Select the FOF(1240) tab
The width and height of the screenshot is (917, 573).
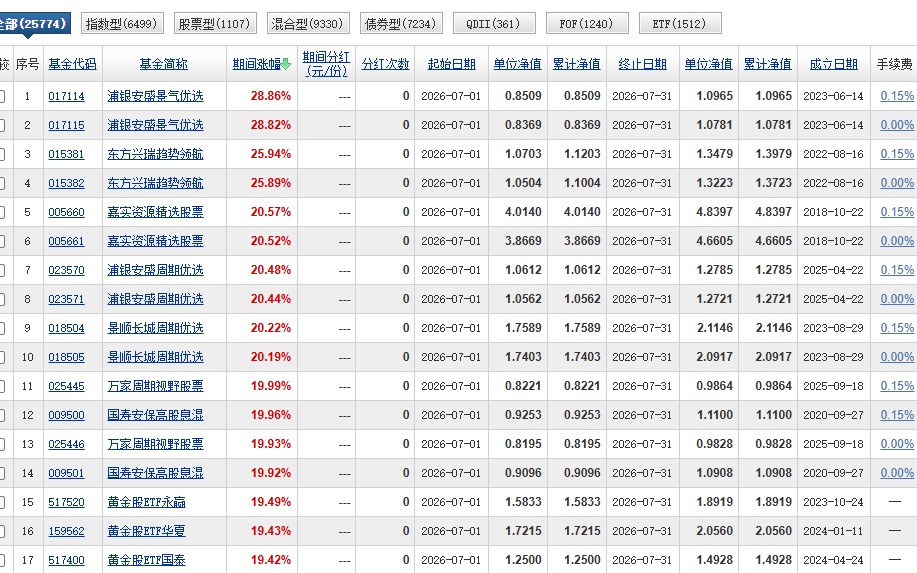click(x=587, y=23)
